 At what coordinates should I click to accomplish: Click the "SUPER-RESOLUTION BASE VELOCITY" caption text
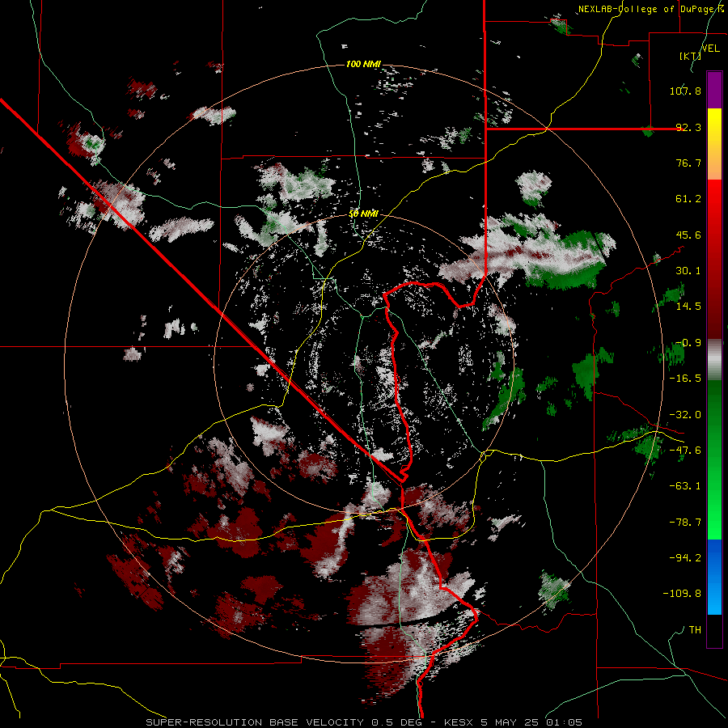(x=255, y=722)
